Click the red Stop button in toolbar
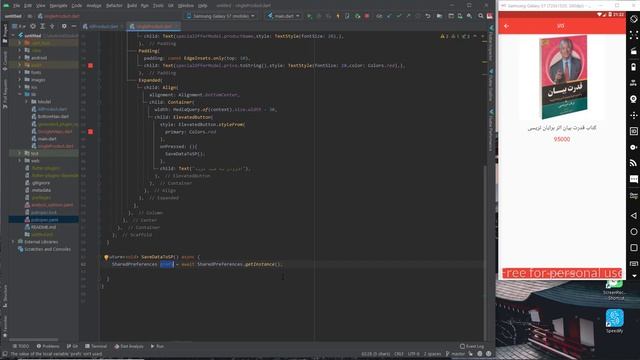The height and width of the screenshot is (360, 640). click(367, 16)
